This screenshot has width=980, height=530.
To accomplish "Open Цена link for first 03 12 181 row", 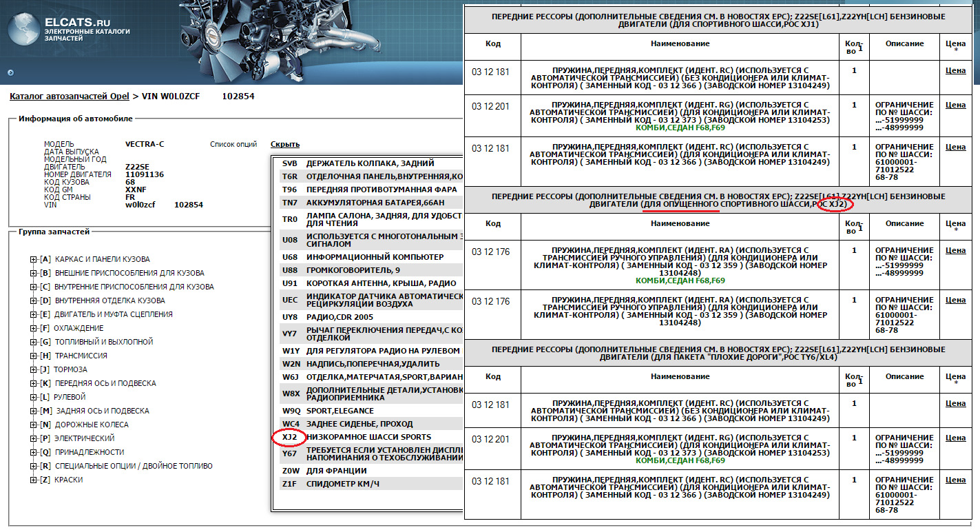I will tap(955, 70).
